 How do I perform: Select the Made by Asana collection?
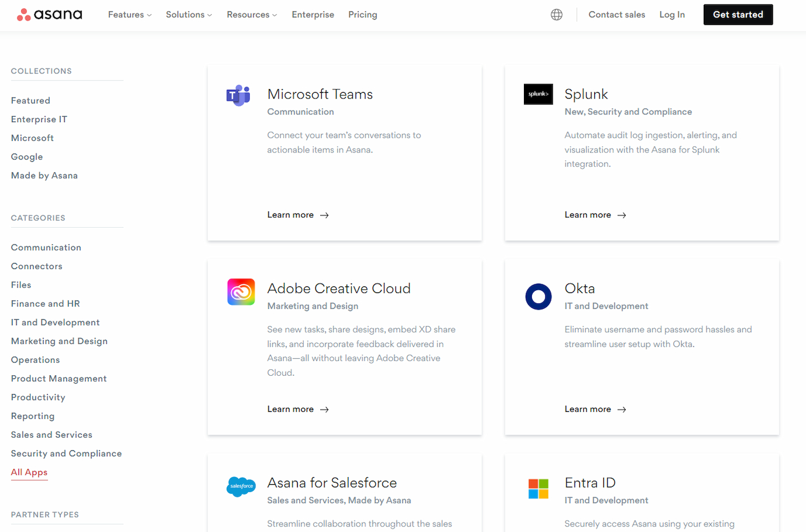click(x=44, y=175)
